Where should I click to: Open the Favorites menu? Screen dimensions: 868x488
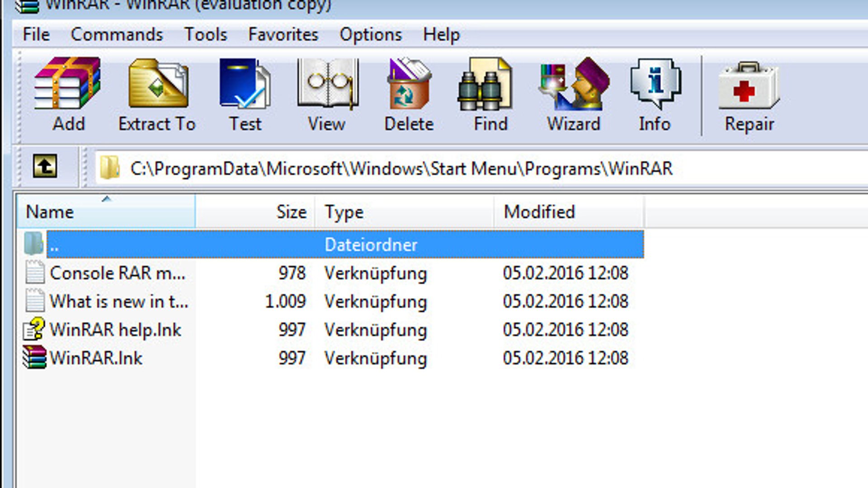click(x=283, y=34)
